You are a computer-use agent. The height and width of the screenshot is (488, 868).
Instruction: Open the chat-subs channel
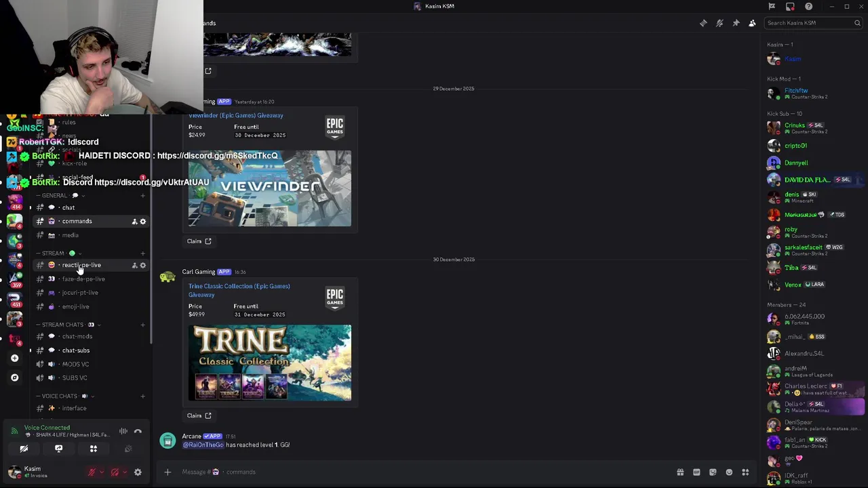pos(91,350)
